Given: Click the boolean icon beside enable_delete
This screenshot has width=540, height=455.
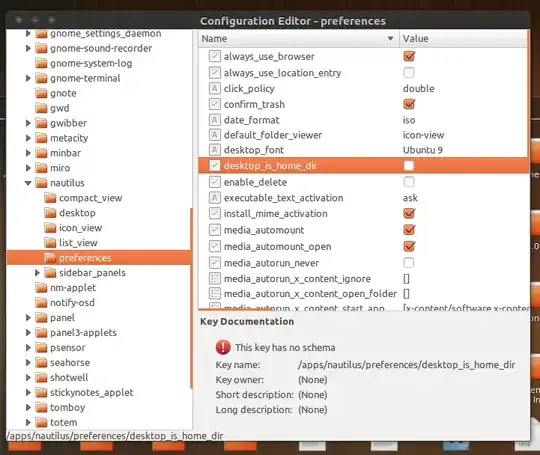Looking at the screenshot, I should [215, 182].
